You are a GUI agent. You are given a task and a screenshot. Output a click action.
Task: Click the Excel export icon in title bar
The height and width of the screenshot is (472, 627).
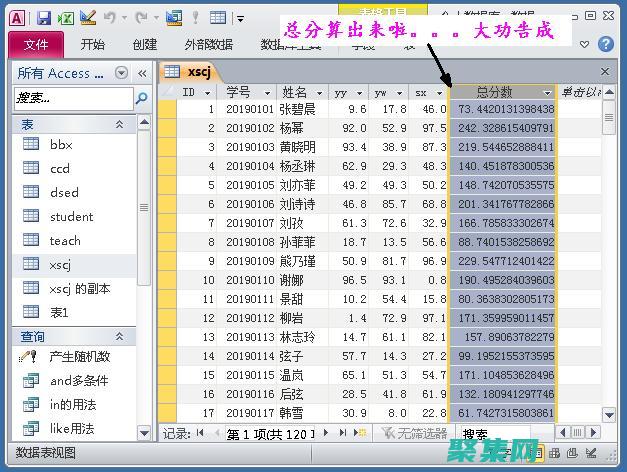pos(65,18)
